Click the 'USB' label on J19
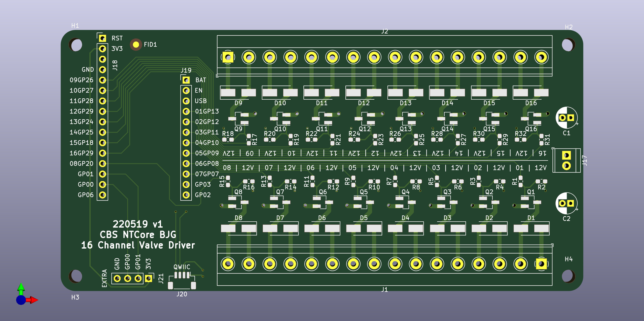The height and width of the screenshot is (321, 644). point(201,101)
